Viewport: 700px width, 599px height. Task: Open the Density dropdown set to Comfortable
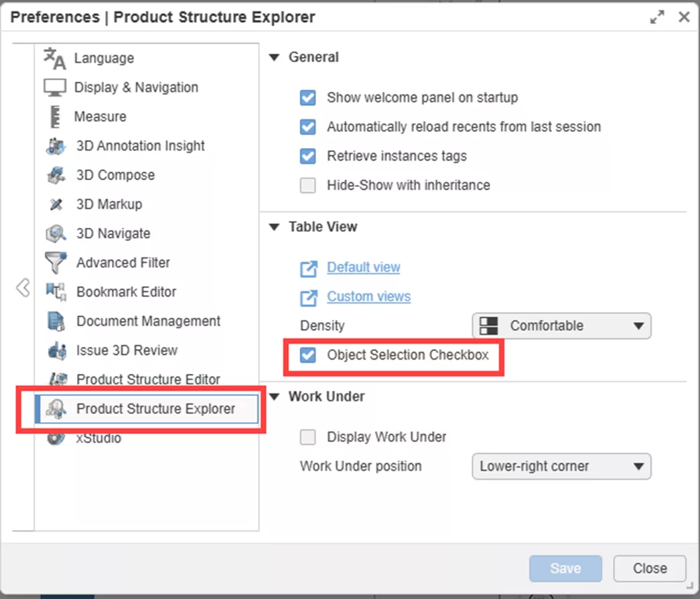pos(561,326)
